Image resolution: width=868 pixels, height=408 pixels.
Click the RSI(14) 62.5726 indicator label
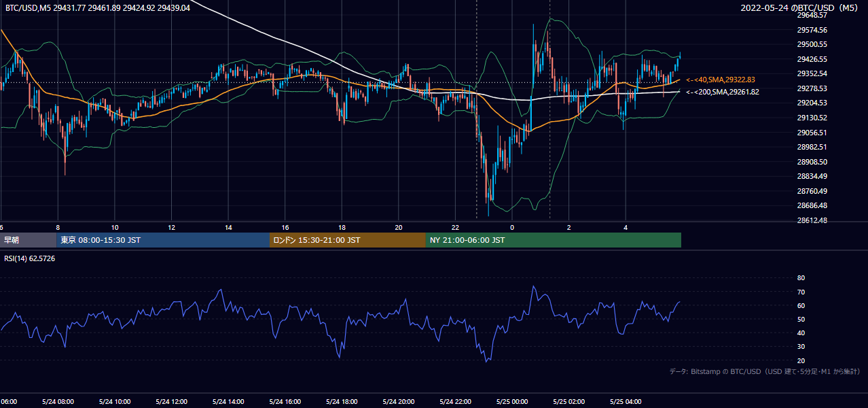[30, 258]
